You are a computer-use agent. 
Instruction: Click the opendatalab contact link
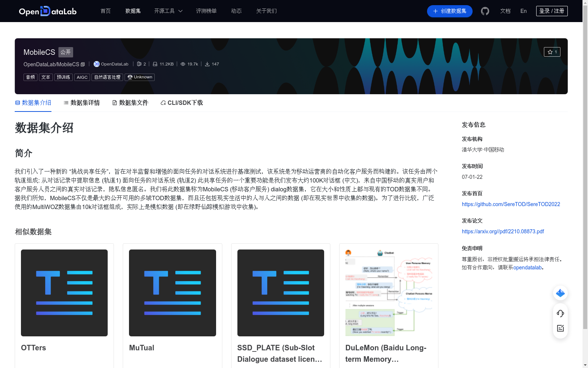527,268
